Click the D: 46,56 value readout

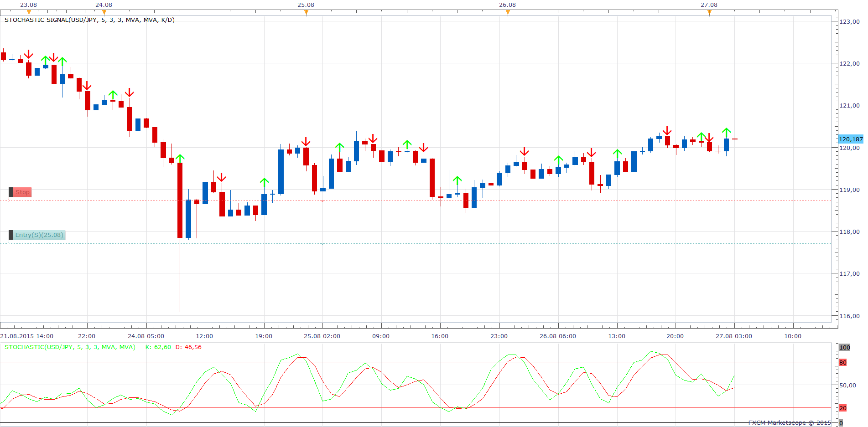[x=188, y=347]
